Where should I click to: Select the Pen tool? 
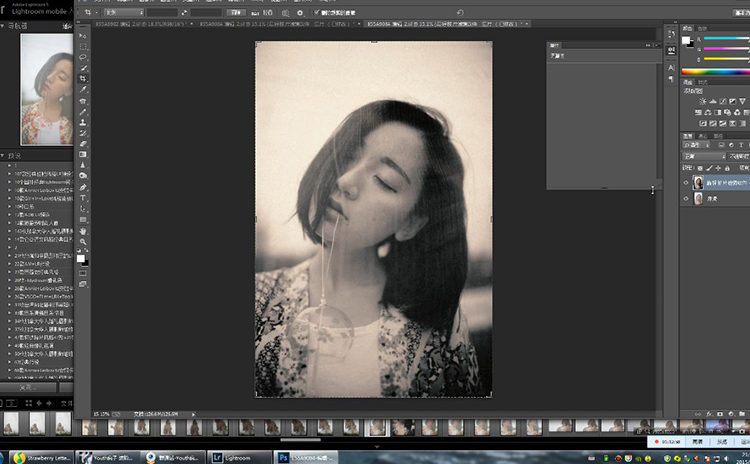point(83,187)
